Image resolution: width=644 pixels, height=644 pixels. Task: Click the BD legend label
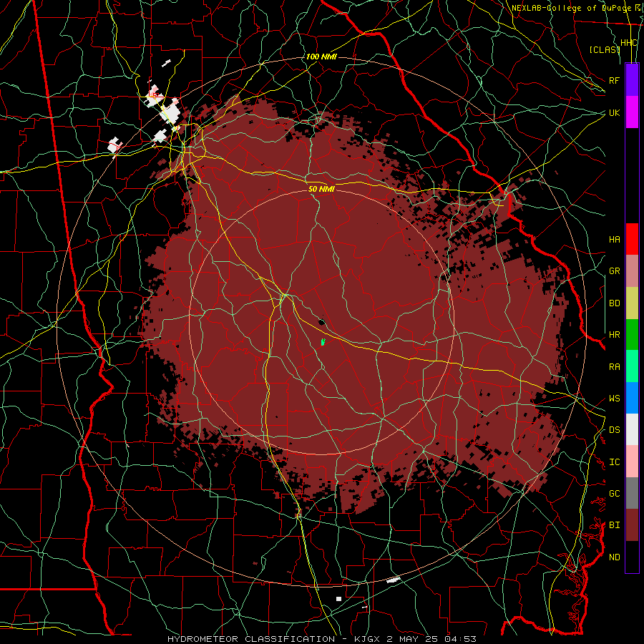pyautogui.click(x=614, y=303)
